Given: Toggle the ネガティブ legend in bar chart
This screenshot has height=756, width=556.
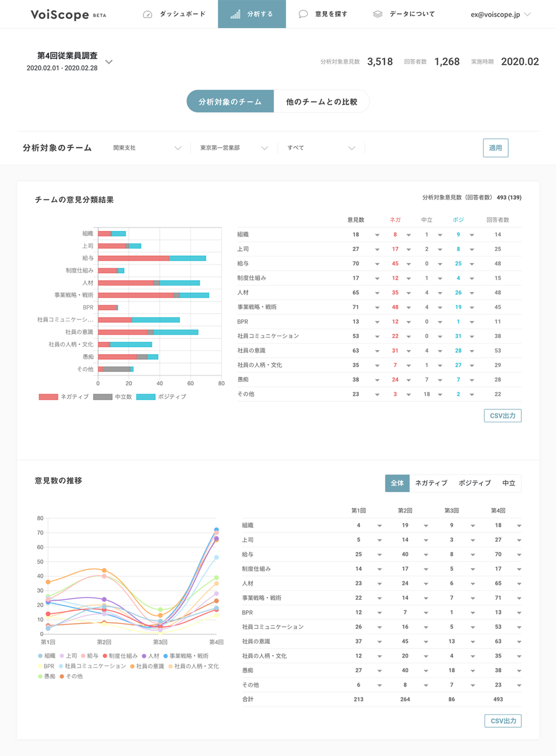Looking at the screenshot, I should coord(64,397).
